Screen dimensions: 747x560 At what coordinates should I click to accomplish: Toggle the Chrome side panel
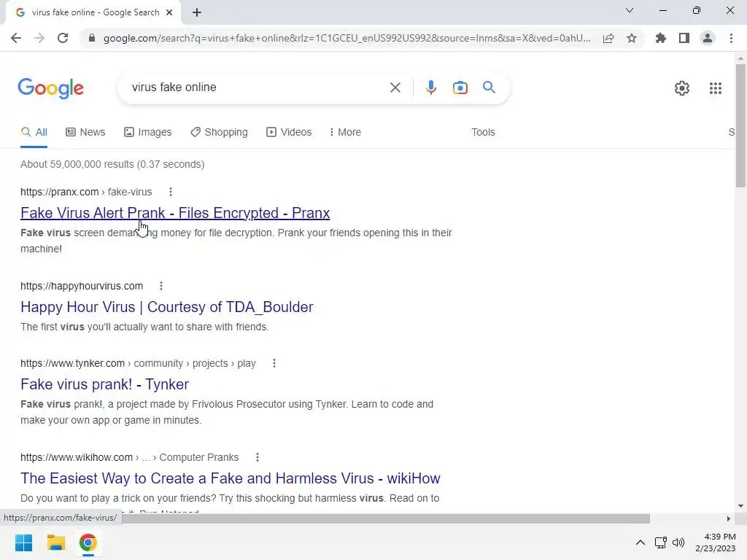(x=684, y=38)
